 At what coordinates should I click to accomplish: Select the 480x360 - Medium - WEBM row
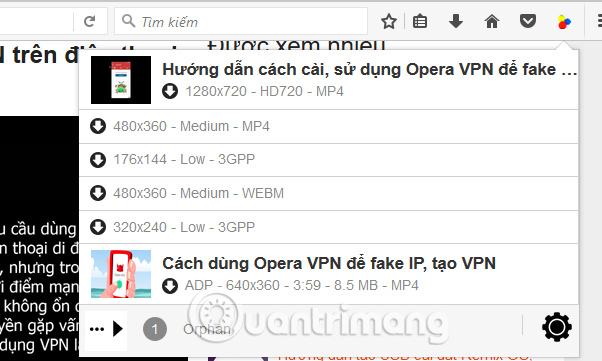pyautogui.click(x=329, y=194)
